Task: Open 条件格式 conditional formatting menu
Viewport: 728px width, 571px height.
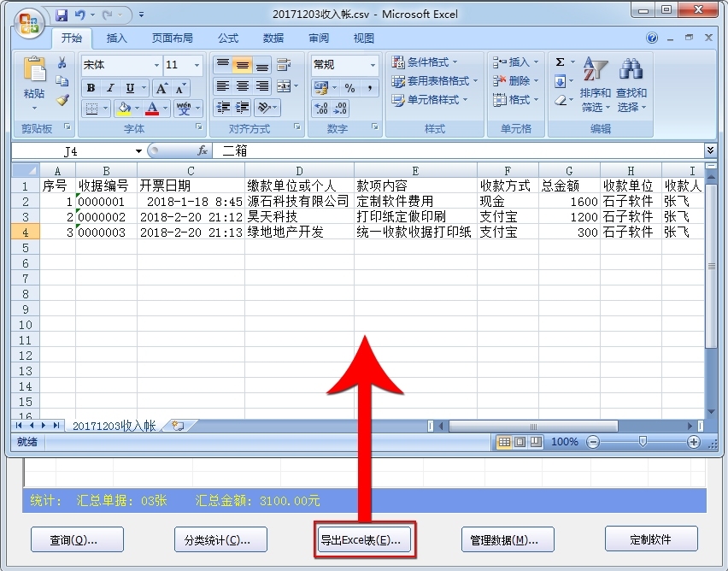Action: tap(425, 62)
